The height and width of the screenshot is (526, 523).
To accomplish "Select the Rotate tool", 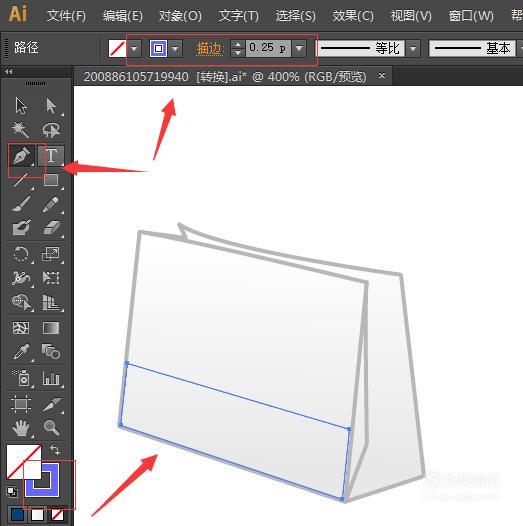I will point(21,254).
